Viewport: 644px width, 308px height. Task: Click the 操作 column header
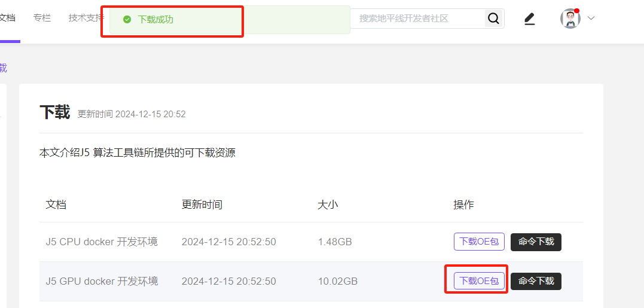pos(463,205)
